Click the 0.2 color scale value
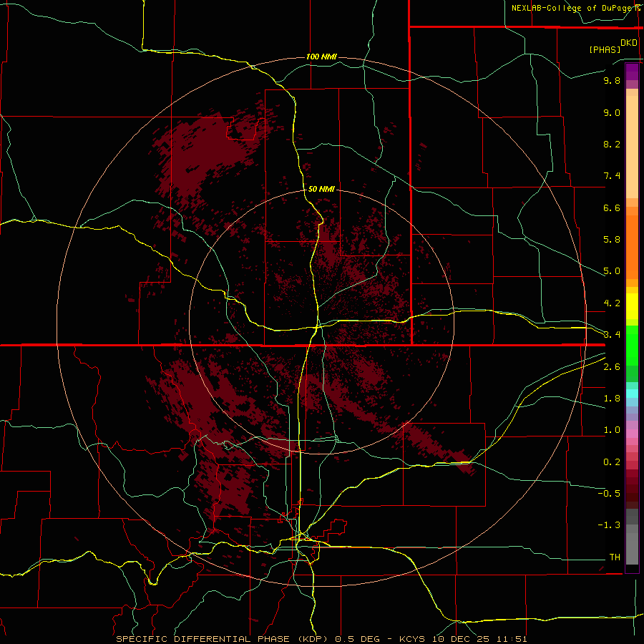This screenshot has width=644, height=644. pos(612,462)
